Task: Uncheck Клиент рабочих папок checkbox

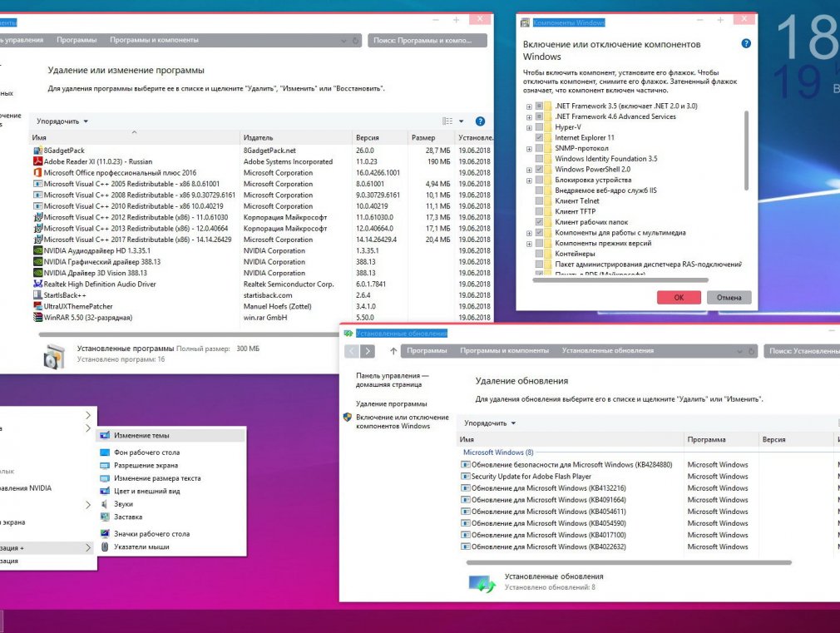Action: click(x=540, y=222)
